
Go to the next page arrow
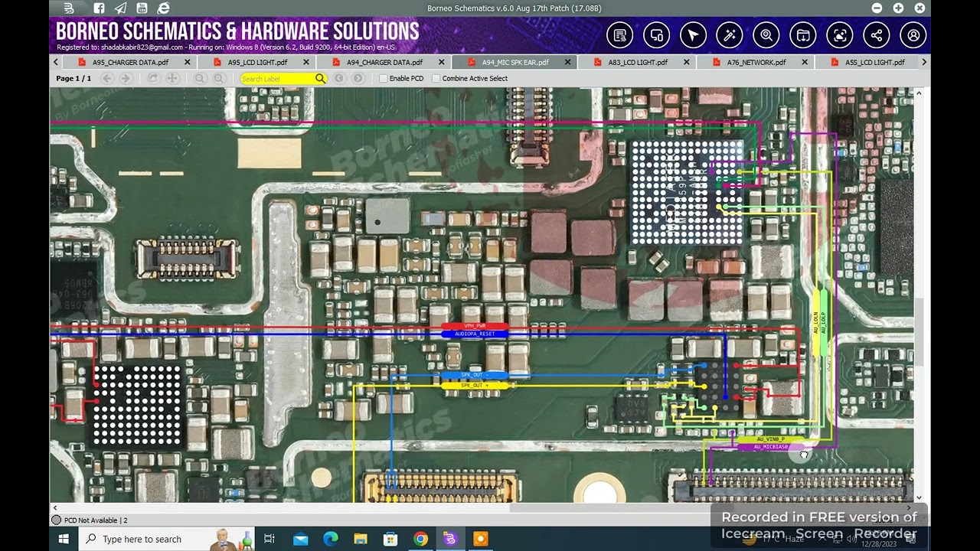point(126,78)
